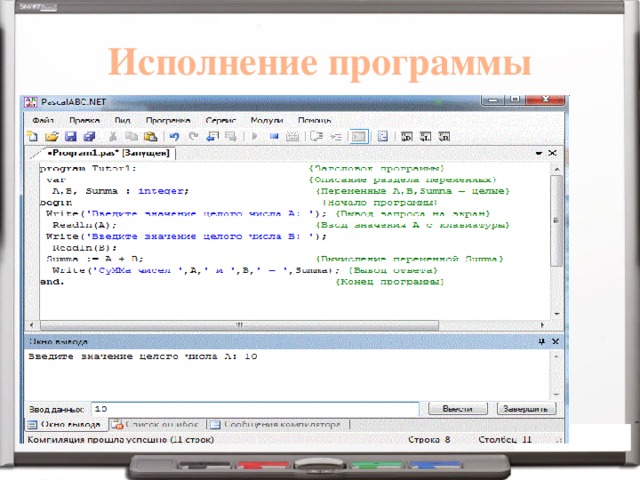Screen dimensions: 640x480
Task: Click the output line 'Введите значение целого числа A: 10'
Action: (x=143, y=356)
